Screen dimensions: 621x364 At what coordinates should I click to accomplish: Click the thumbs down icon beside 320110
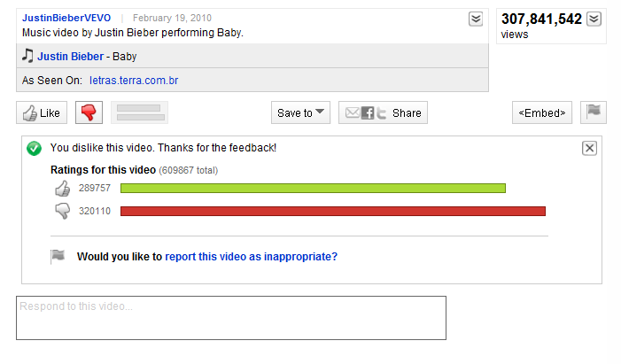tap(62, 211)
